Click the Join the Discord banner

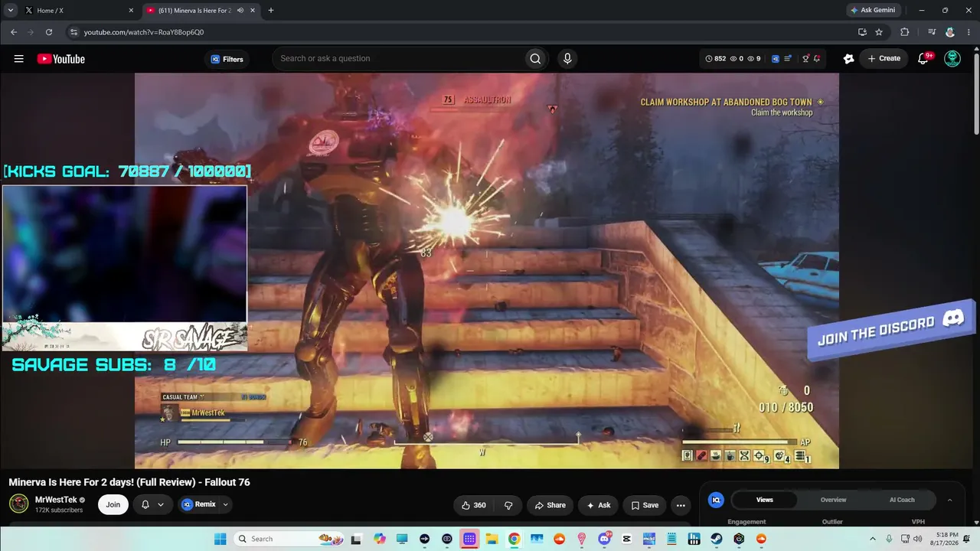(x=891, y=330)
